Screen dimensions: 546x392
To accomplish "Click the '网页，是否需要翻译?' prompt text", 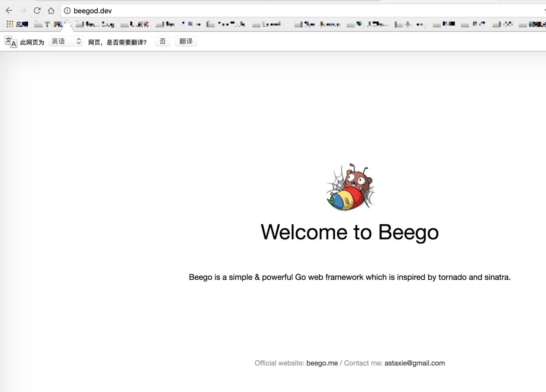I will (x=117, y=42).
